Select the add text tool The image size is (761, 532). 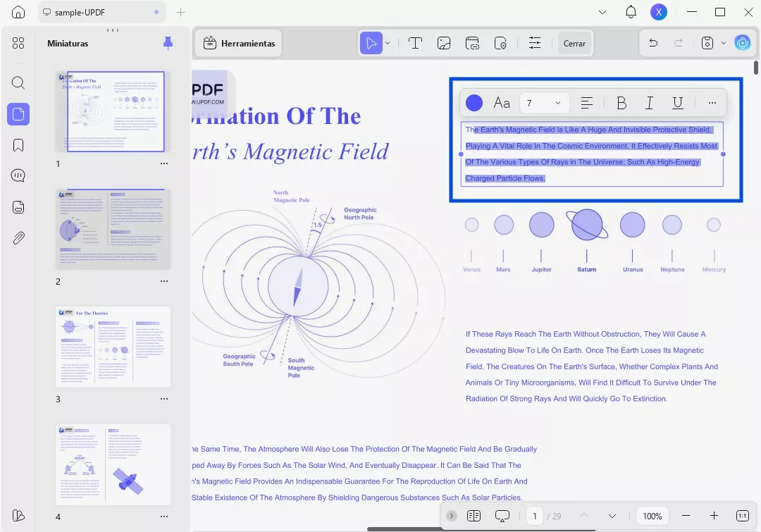[x=415, y=43]
